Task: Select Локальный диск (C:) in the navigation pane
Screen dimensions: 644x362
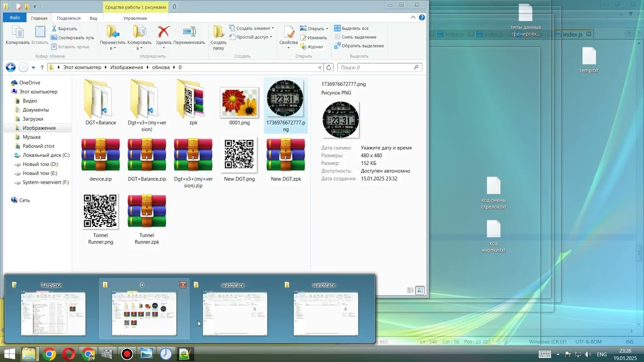Action: (x=46, y=155)
